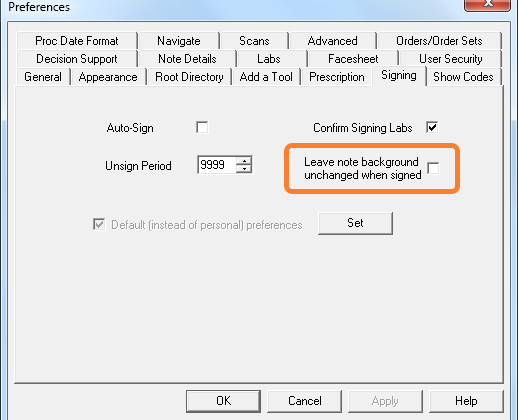
Task: Check Leave note background unchanged when signed
Action: click(433, 168)
